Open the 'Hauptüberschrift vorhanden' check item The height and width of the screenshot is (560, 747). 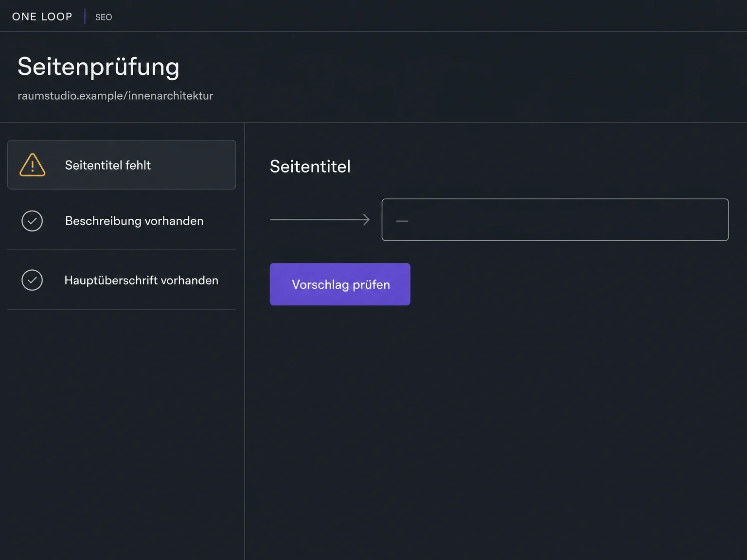[x=122, y=280]
